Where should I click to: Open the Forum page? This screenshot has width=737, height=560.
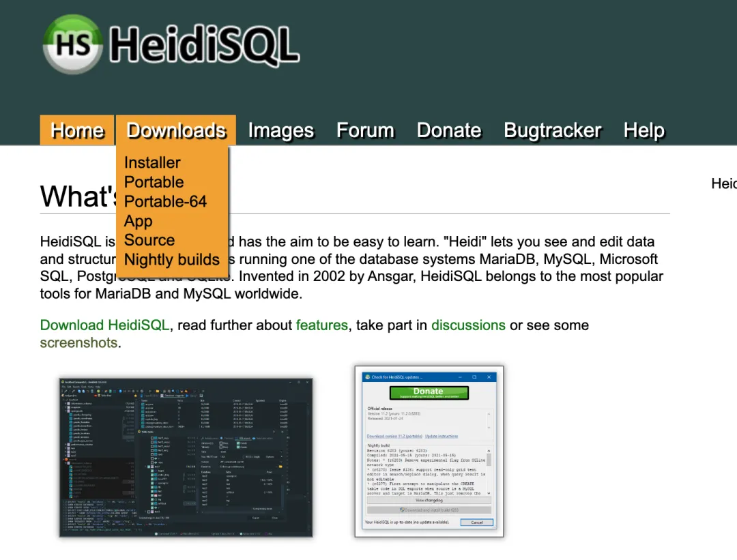[x=365, y=130]
